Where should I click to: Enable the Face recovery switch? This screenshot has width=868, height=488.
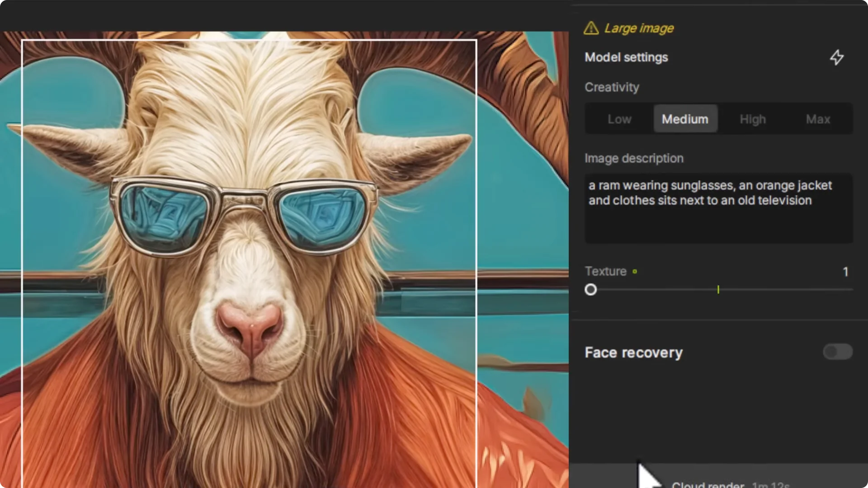click(x=837, y=352)
